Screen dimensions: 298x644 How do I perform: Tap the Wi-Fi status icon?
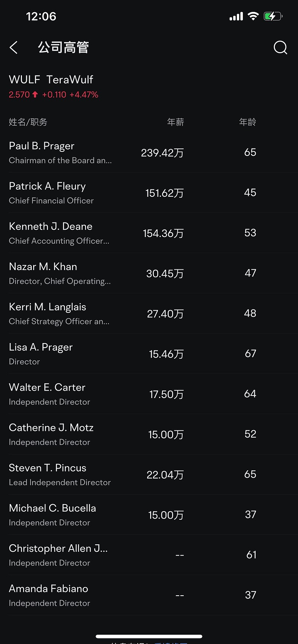pos(253,16)
